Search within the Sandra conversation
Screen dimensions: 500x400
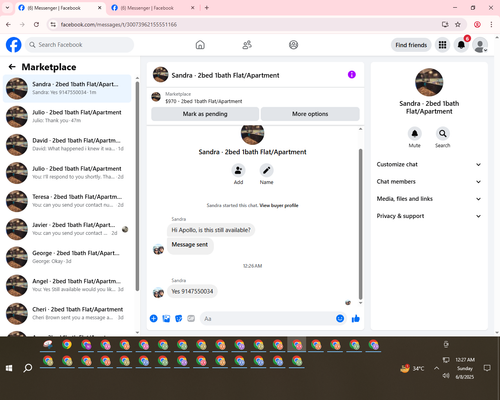click(442, 134)
